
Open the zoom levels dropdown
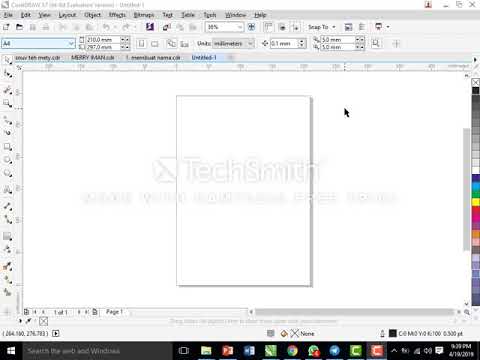(x=240, y=27)
